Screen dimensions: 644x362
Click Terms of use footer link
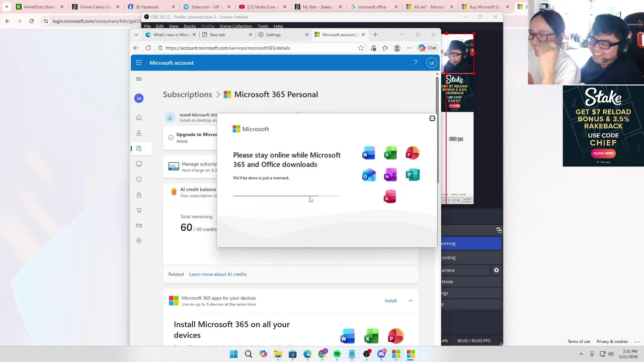pos(579,342)
